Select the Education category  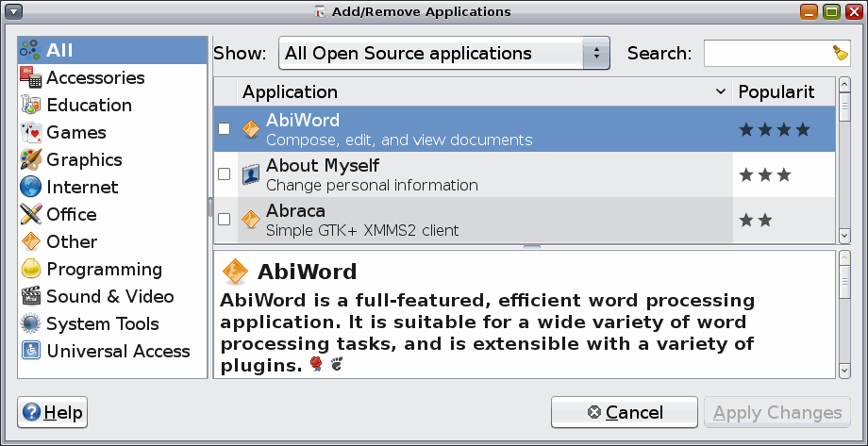coord(89,106)
